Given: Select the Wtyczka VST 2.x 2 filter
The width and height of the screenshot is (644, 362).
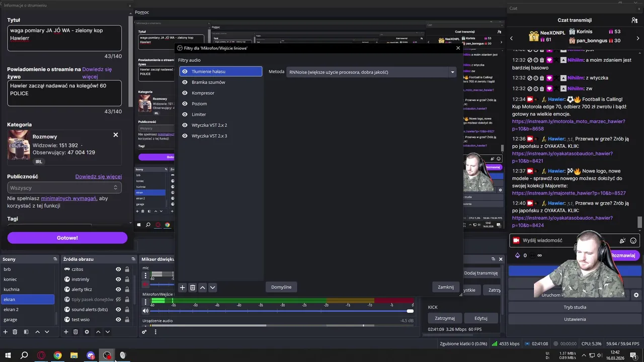Looking at the screenshot, I should pyautogui.click(x=221, y=125).
